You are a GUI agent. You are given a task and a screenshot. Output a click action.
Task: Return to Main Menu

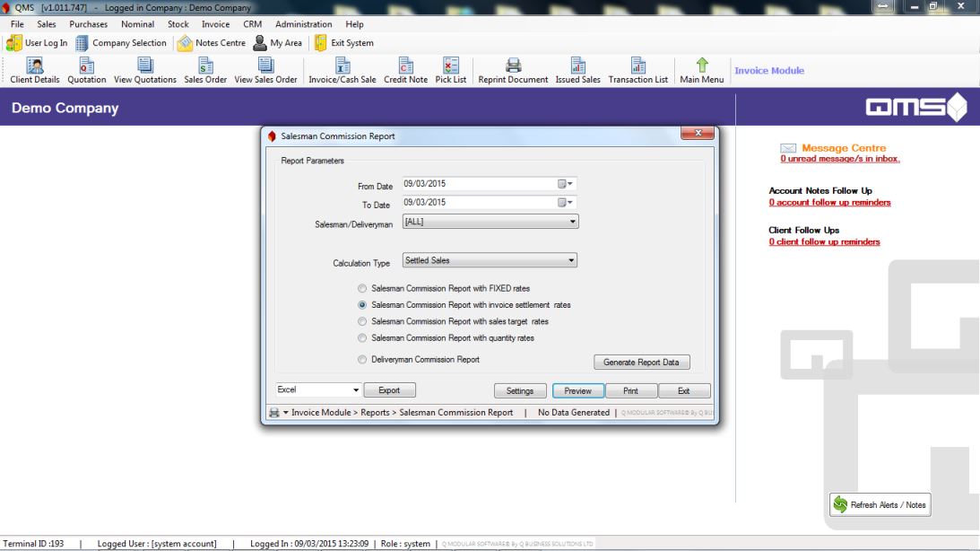[702, 71]
